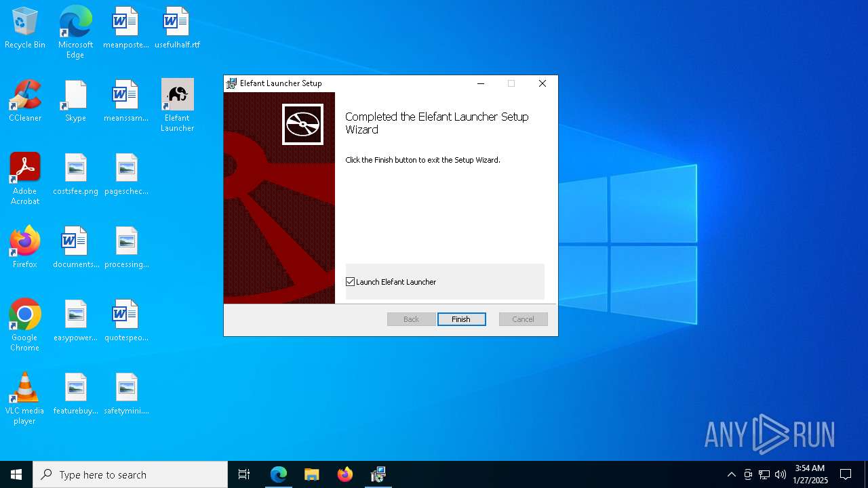Image resolution: width=868 pixels, height=488 pixels.
Task: Open the network icon in system tray
Action: [x=764, y=474]
